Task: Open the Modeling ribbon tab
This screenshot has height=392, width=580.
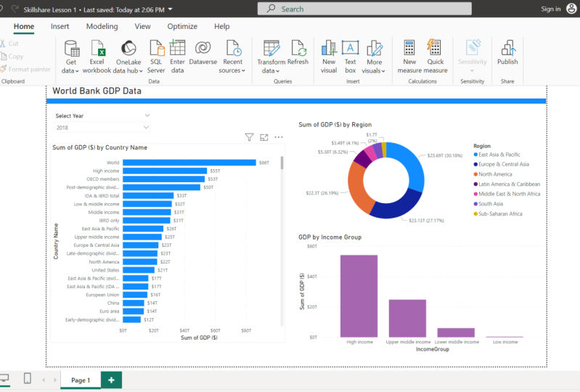Action: pos(102,26)
